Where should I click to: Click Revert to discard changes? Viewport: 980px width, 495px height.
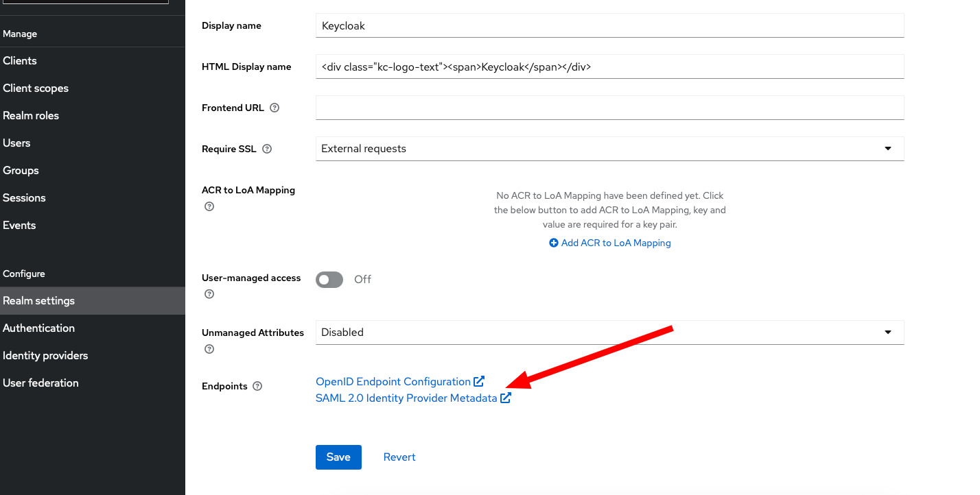pos(399,457)
